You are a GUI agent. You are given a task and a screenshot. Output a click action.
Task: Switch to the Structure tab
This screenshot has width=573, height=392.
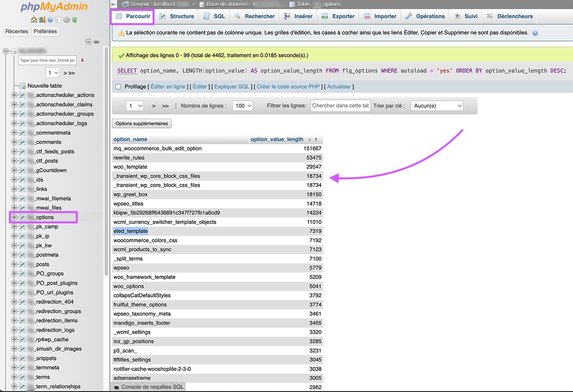click(x=176, y=16)
